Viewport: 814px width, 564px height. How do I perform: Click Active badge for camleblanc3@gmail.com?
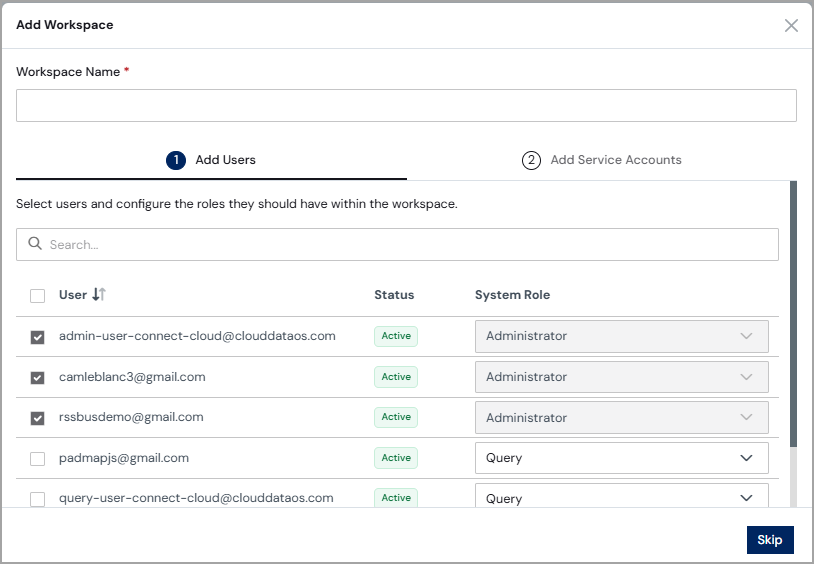pyautogui.click(x=396, y=377)
